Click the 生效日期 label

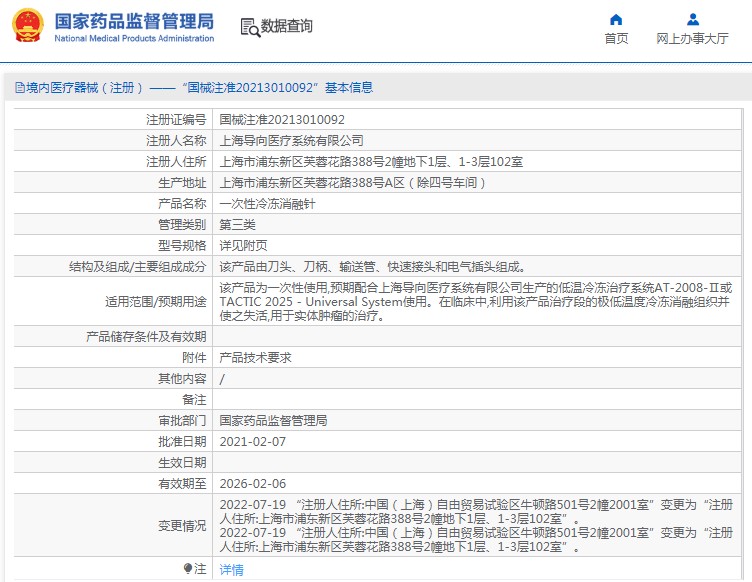182,463
